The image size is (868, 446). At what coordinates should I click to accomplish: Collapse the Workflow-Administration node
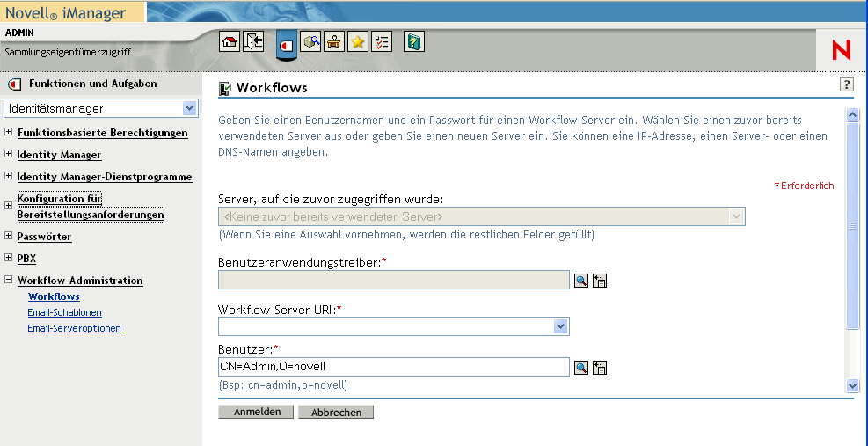click(x=8, y=280)
